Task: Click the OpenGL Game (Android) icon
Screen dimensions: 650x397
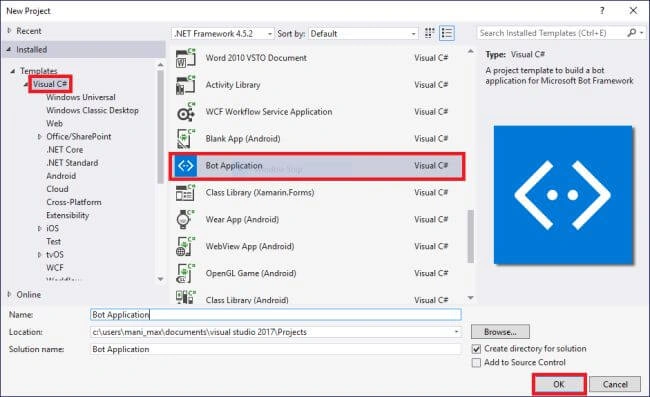Action: click(185, 274)
